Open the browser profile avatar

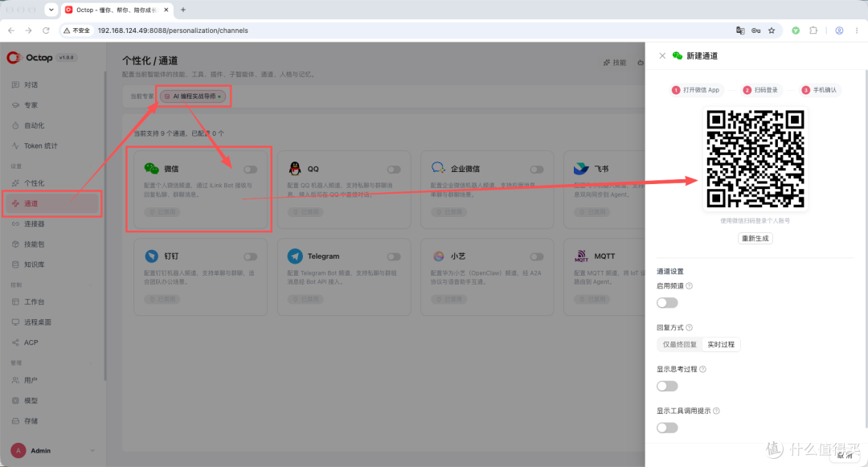[x=839, y=31]
